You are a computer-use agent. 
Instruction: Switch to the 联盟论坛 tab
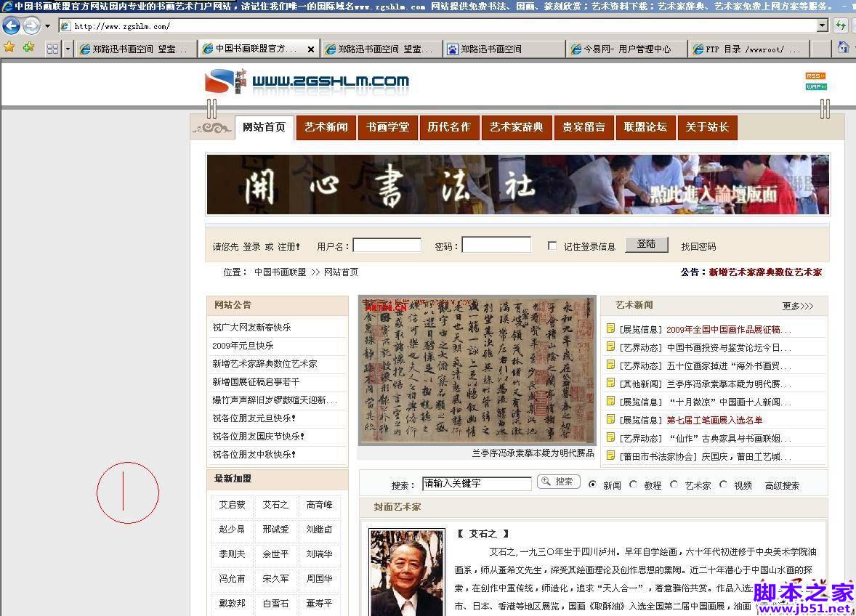coord(645,126)
